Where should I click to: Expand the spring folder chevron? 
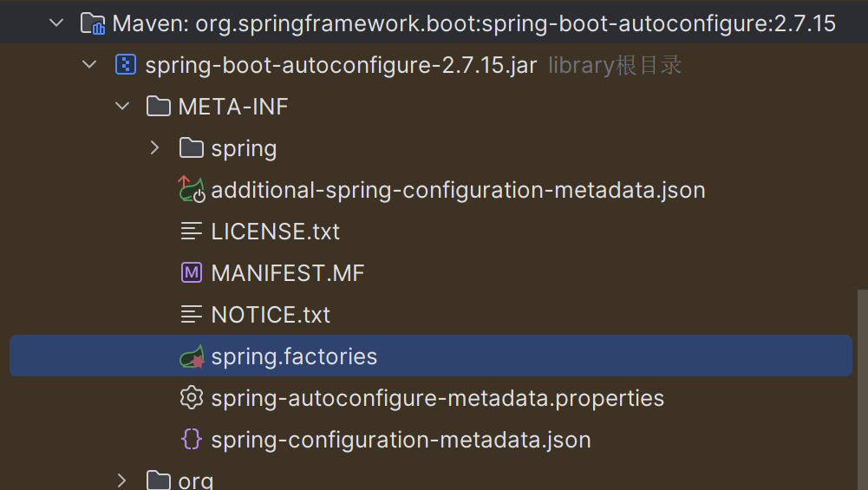click(155, 147)
